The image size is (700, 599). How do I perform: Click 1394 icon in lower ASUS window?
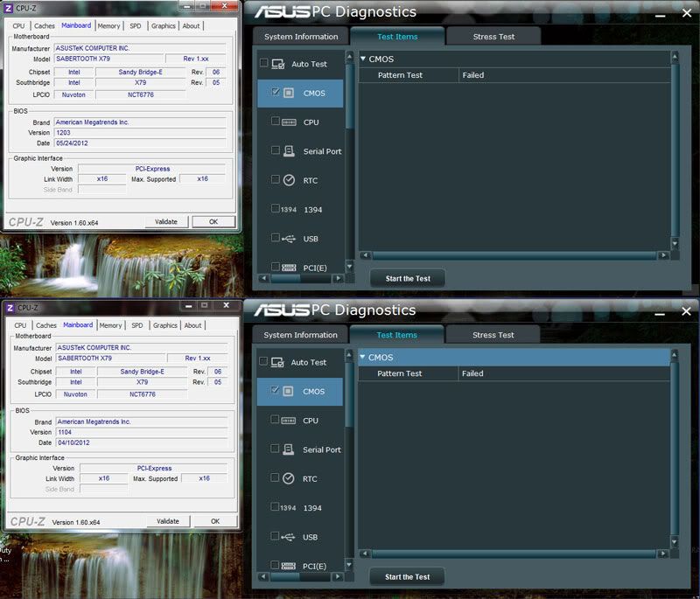[x=288, y=507]
